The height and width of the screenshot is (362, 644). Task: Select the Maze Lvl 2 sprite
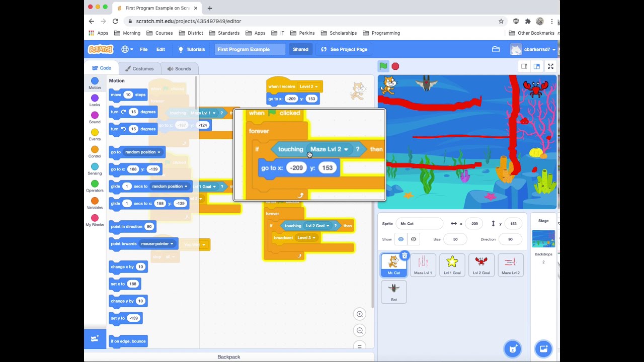(x=510, y=265)
